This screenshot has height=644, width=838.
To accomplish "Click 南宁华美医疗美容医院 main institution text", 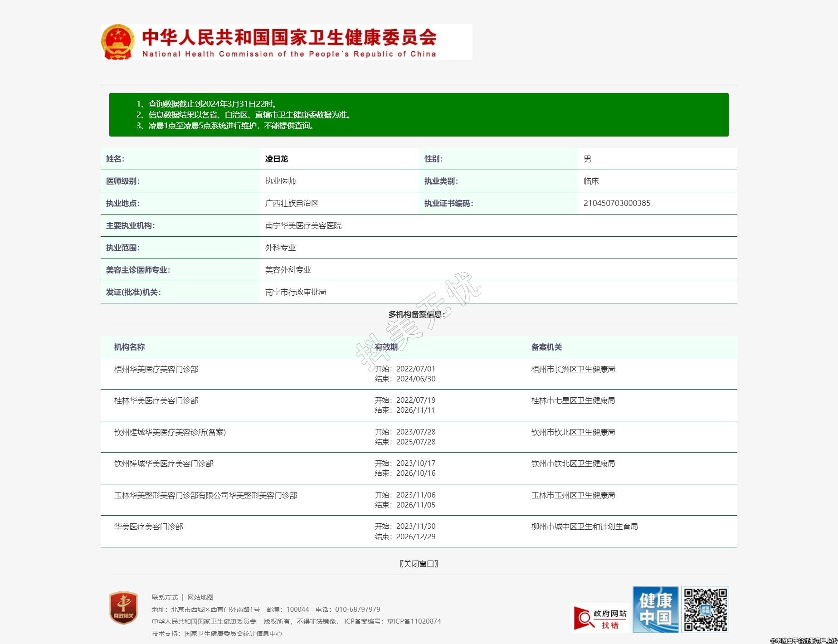I will coord(303,225).
